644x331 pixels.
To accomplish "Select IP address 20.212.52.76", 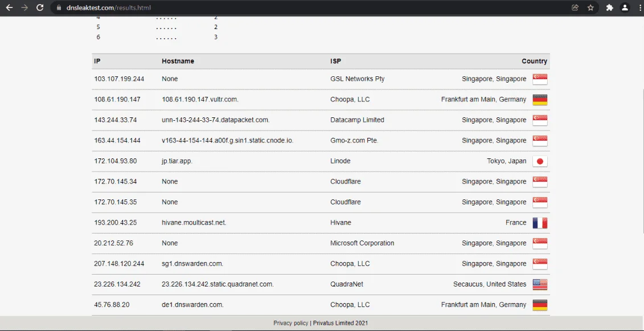I will pyautogui.click(x=114, y=243).
